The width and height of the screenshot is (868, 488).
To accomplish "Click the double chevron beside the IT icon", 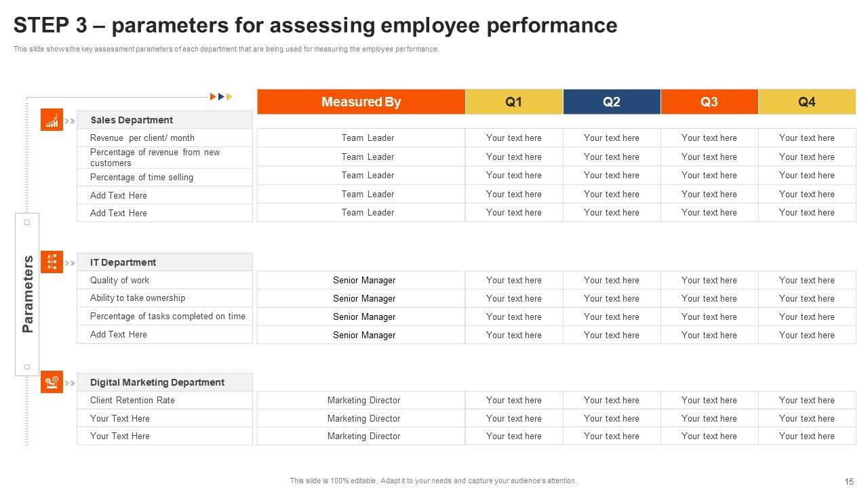I will [x=70, y=263].
